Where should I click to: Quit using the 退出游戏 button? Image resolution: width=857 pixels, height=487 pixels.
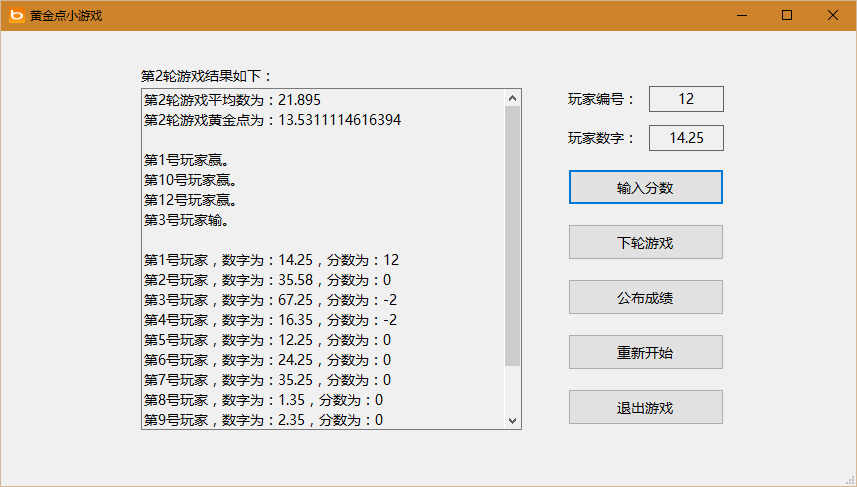[x=645, y=407]
